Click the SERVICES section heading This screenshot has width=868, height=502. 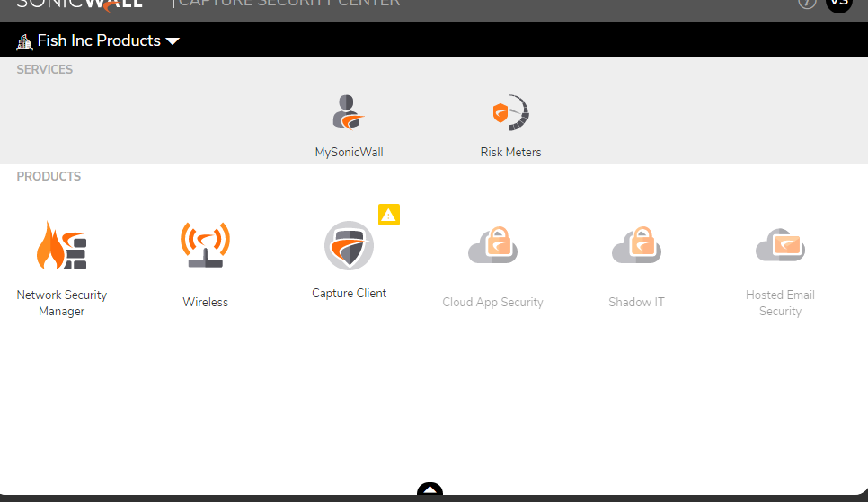[44, 69]
